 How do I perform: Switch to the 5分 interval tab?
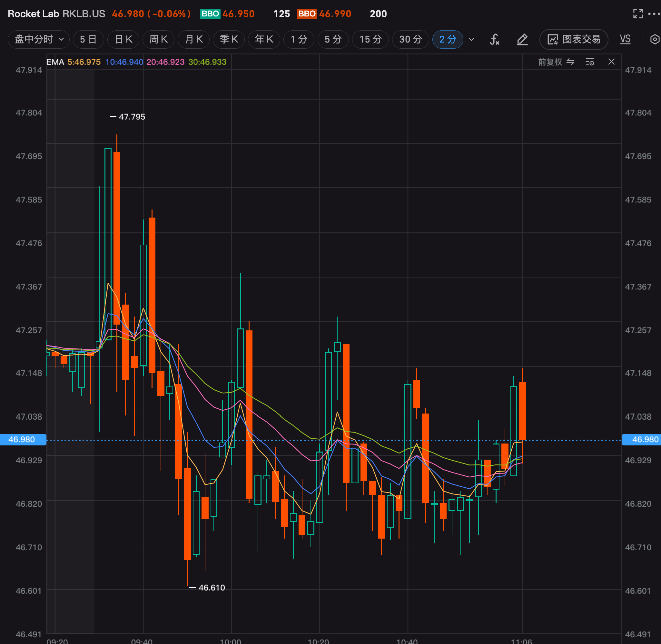(x=333, y=39)
